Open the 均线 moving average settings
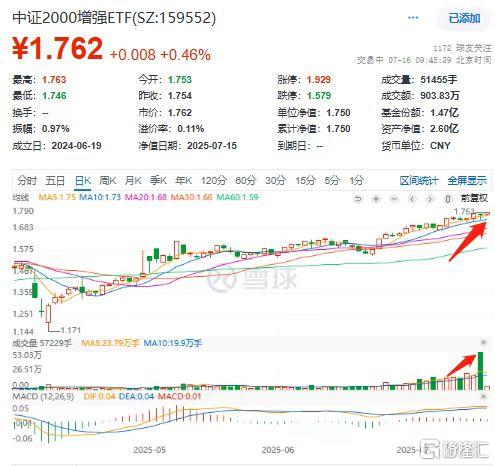Viewport: 495px width, 466px height. coord(21,197)
